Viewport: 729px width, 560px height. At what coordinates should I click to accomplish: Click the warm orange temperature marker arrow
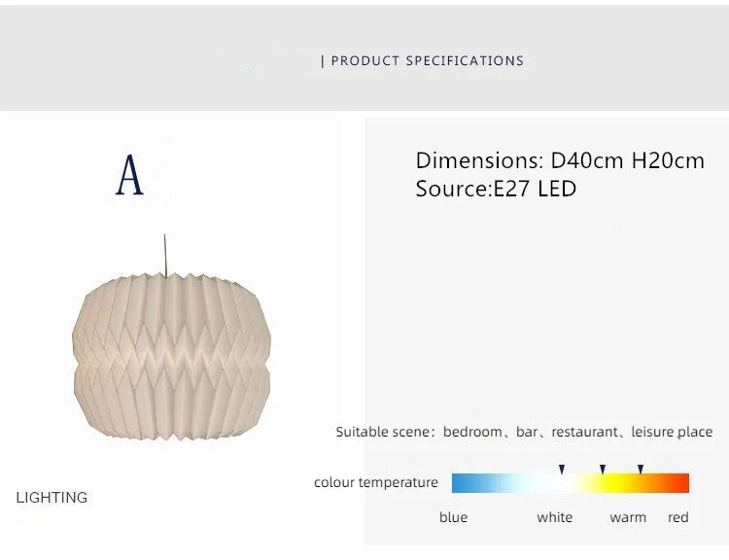(x=641, y=469)
